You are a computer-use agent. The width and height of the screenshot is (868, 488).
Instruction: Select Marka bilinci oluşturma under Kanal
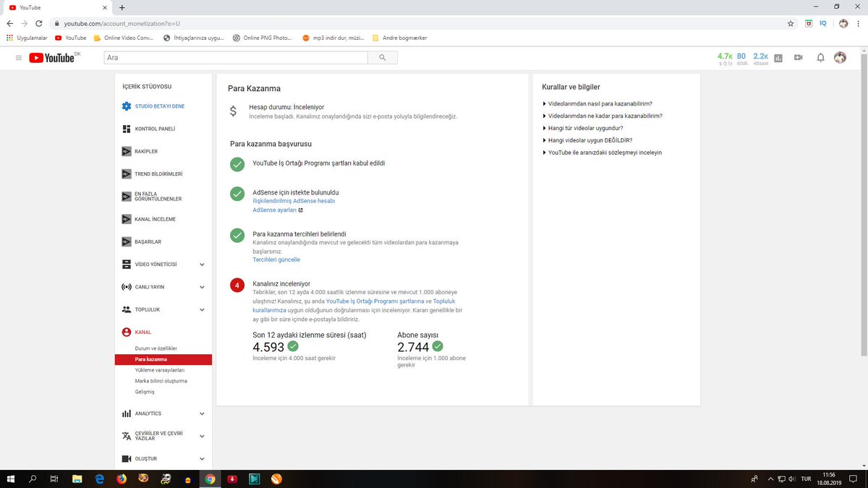coord(161,381)
